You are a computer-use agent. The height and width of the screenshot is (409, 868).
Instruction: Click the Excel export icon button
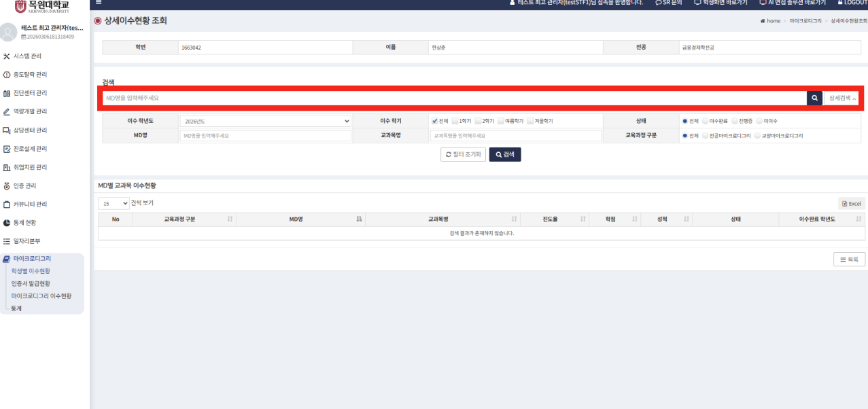851,203
